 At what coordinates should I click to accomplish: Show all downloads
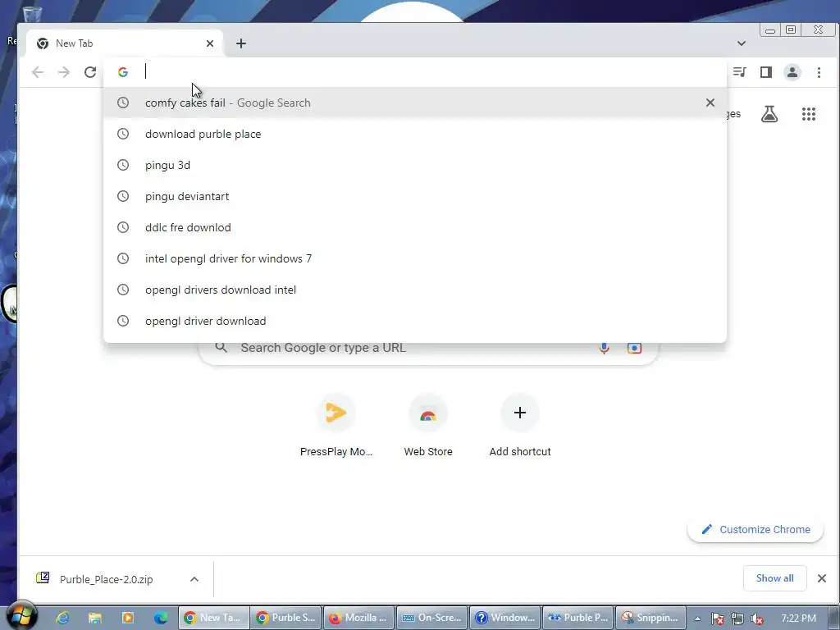tap(774, 578)
